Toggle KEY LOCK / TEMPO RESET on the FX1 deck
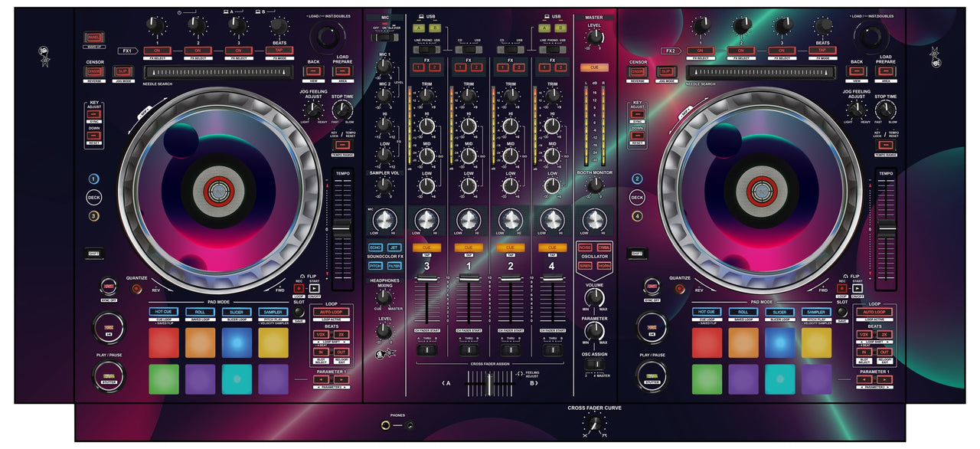Image resolution: width=980 pixels, height=449 pixels. click(x=342, y=144)
